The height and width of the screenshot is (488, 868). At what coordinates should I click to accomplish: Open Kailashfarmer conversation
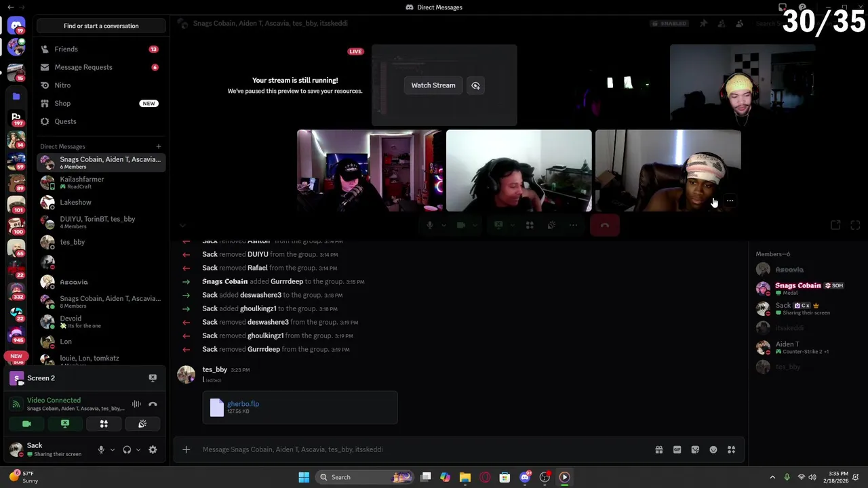coord(101,182)
